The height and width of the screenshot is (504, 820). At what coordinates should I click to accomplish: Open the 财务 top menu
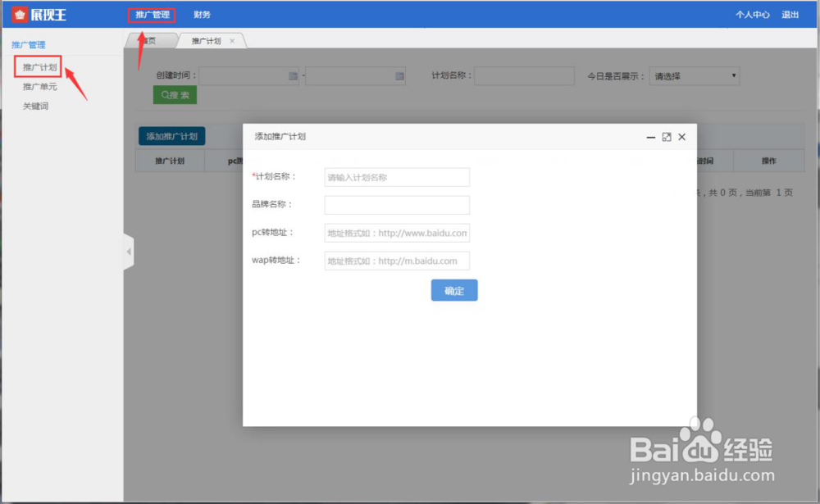point(202,15)
